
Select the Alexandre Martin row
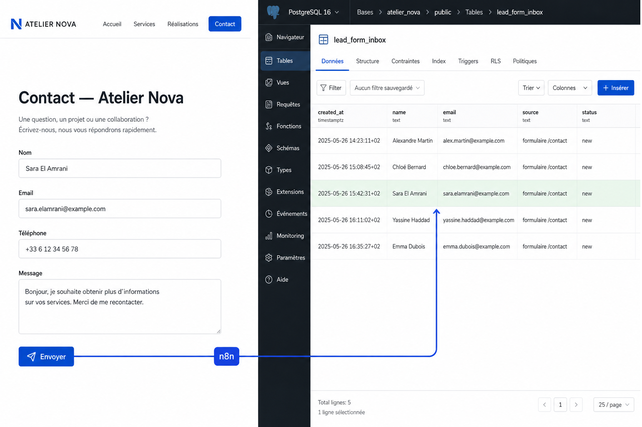[476, 141]
